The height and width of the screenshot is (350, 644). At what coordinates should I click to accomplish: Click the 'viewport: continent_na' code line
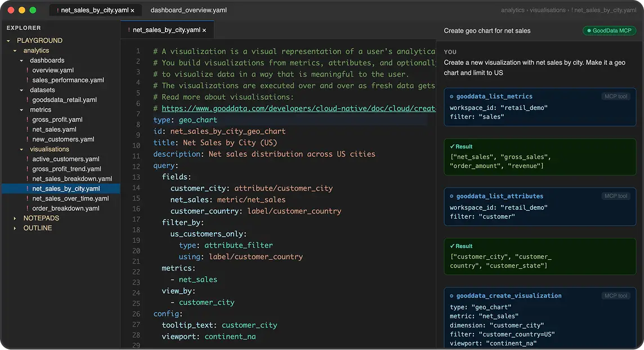(209, 337)
